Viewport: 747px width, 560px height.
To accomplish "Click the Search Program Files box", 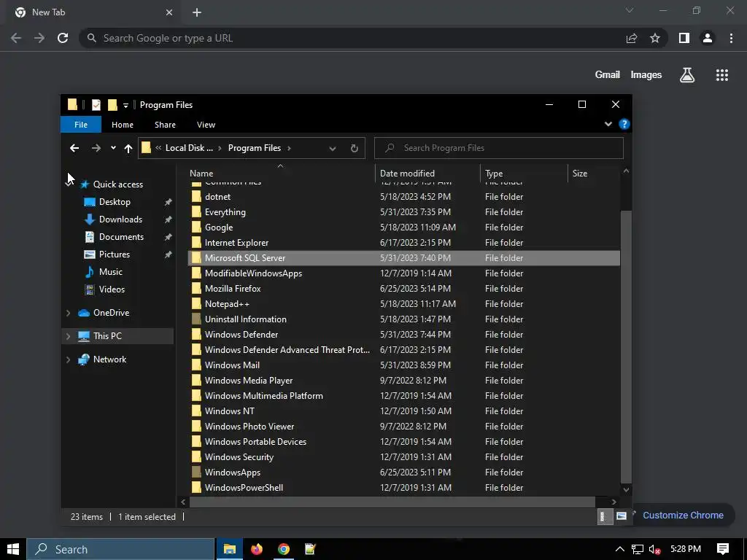I will pyautogui.click(x=499, y=148).
